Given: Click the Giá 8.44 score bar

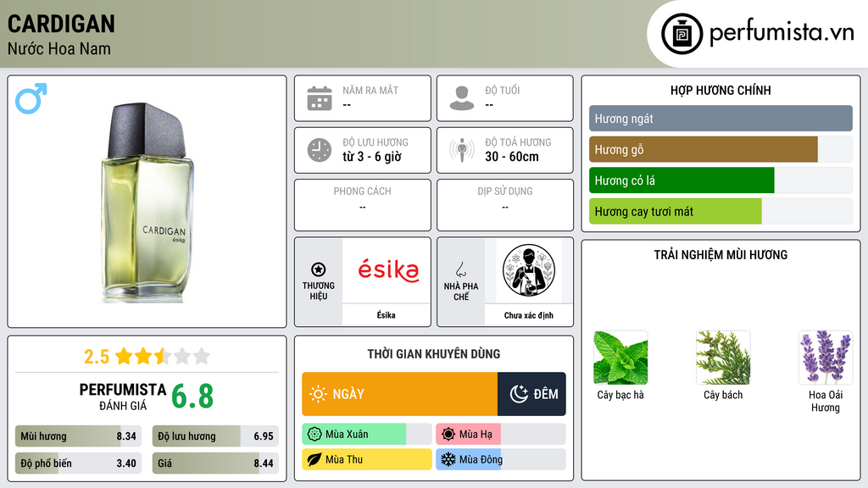Looking at the screenshot, I should (x=215, y=463).
